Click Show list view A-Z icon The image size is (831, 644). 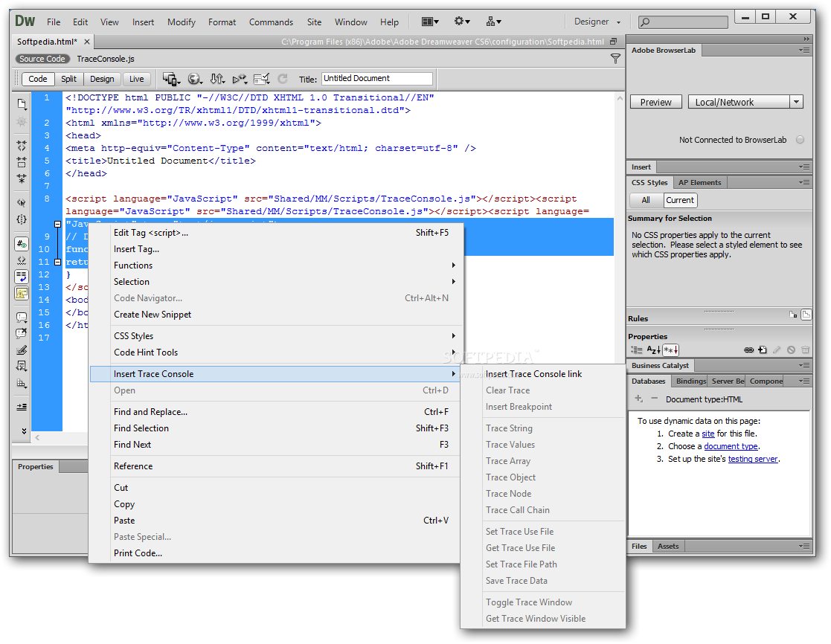tap(653, 350)
